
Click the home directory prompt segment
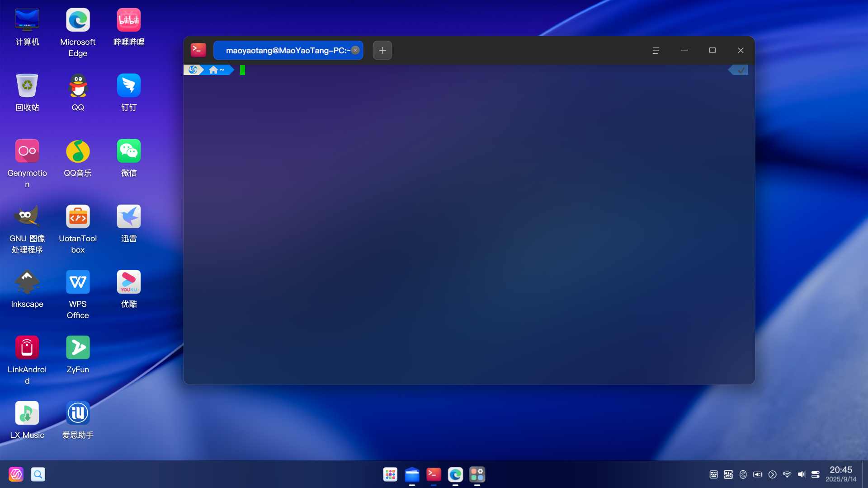click(x=217, y=70)
